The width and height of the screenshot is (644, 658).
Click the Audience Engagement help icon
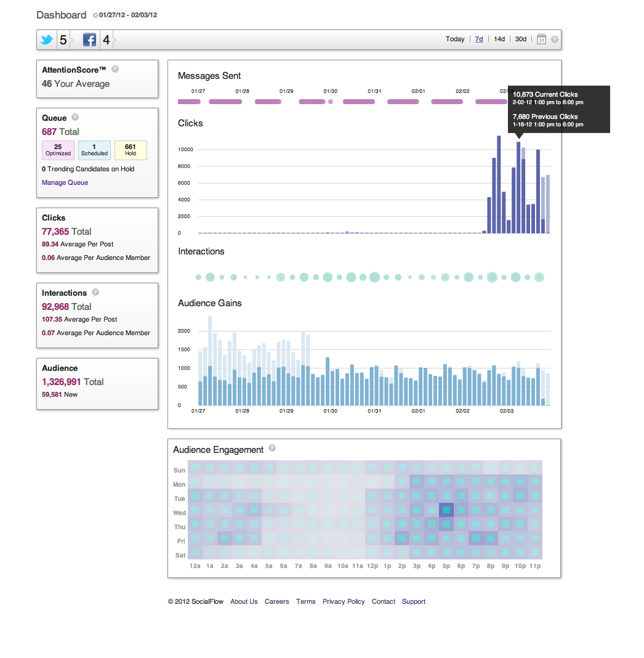272,449
